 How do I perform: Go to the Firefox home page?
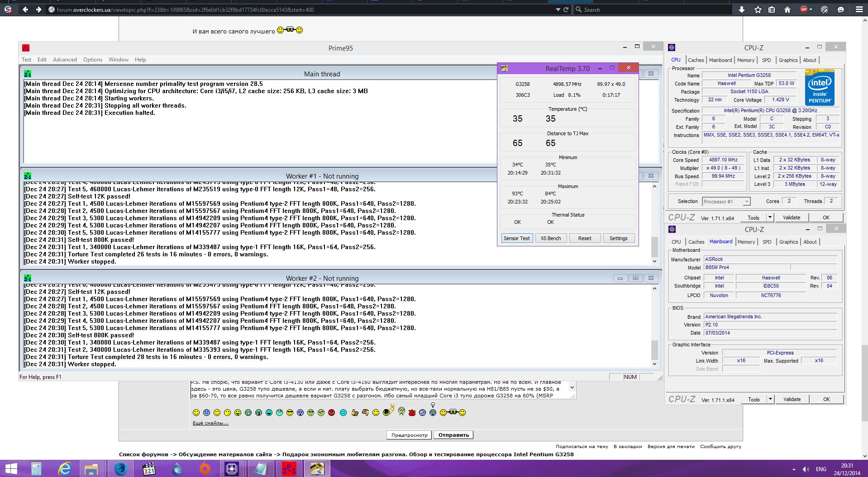pos(787,9)
